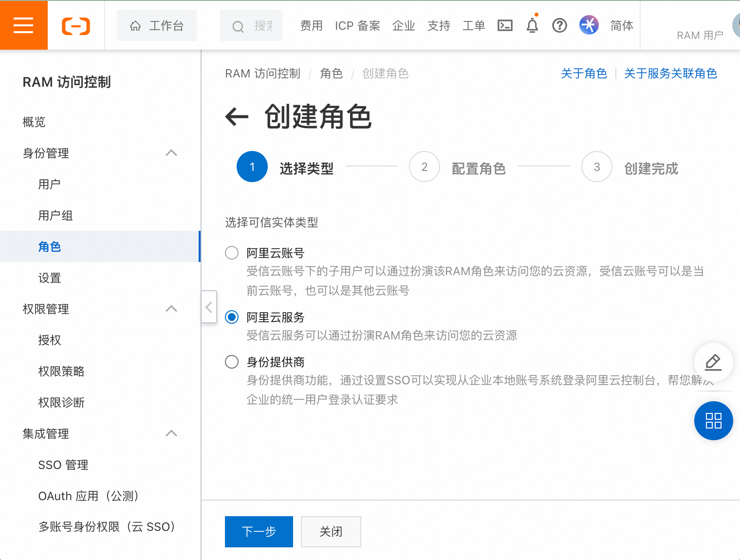Collapse the 集成管理 section
This screenshot has width=740, height=560.
pos(171,433)
